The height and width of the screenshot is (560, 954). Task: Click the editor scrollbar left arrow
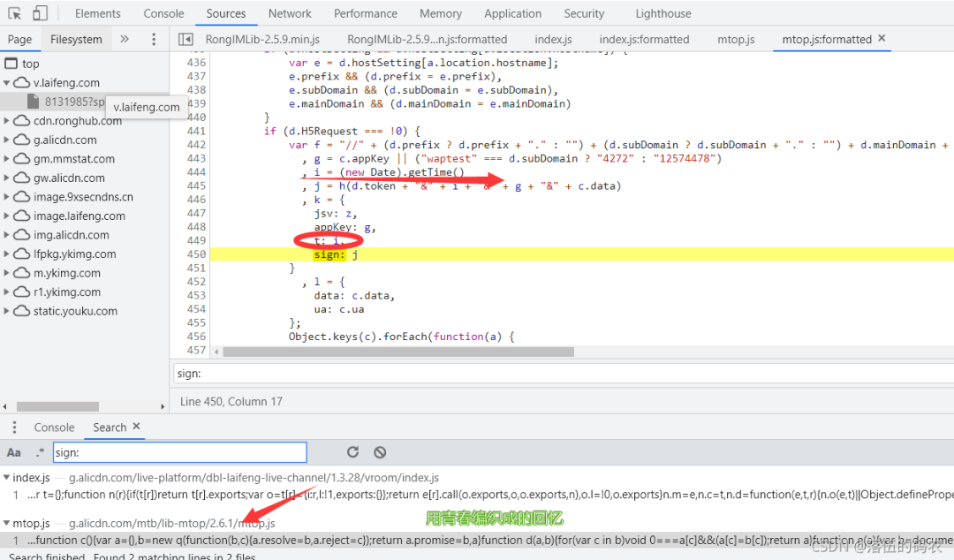(216, 352)
